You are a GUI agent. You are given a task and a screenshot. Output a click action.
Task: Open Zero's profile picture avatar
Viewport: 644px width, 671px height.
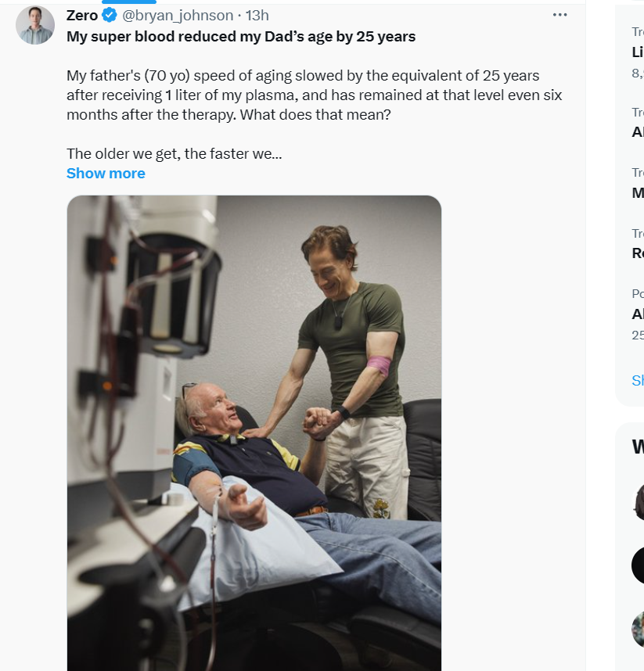[35, 25]
